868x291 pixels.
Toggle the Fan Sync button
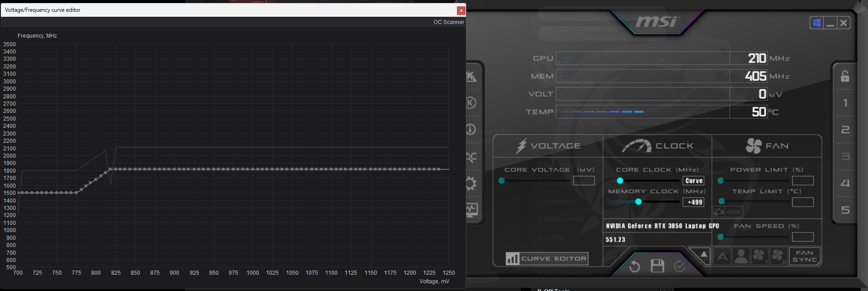click(804, 257)
